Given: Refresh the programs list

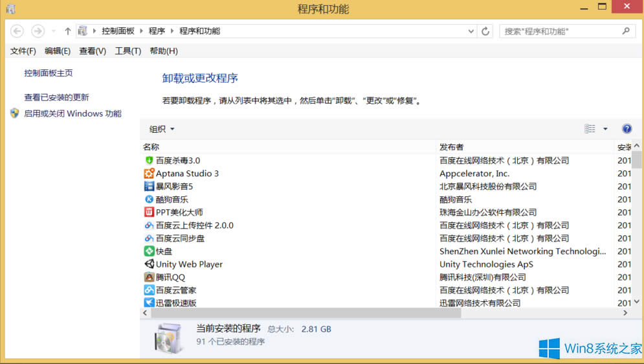Looking at the screenshot, I should coord(485,31).
